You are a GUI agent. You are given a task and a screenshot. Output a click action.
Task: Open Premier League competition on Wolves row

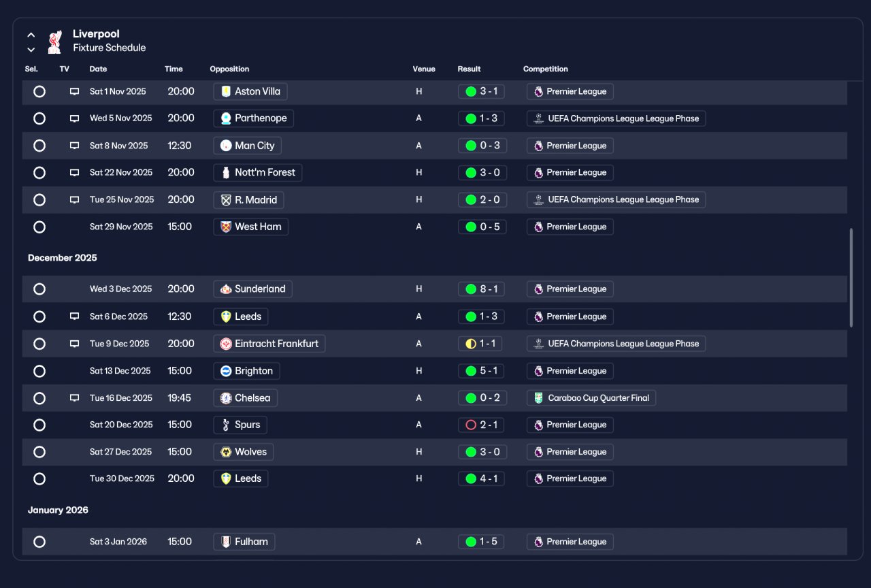[x=570, y=452]
